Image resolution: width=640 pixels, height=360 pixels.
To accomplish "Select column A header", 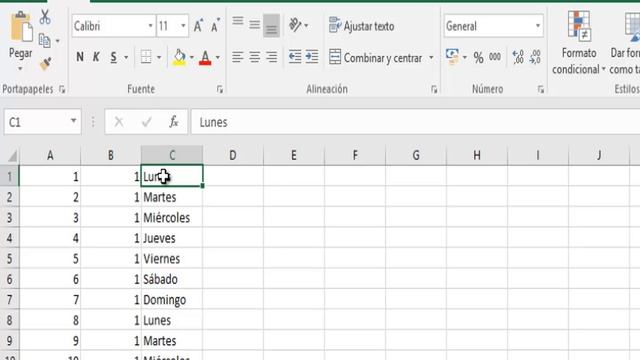I will [50, 156].
